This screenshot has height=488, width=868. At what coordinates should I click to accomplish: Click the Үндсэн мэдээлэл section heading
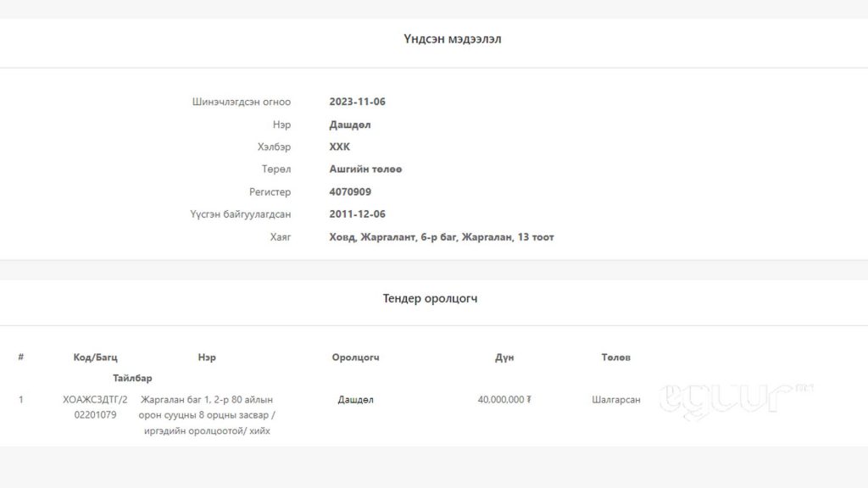click(452, 39)
